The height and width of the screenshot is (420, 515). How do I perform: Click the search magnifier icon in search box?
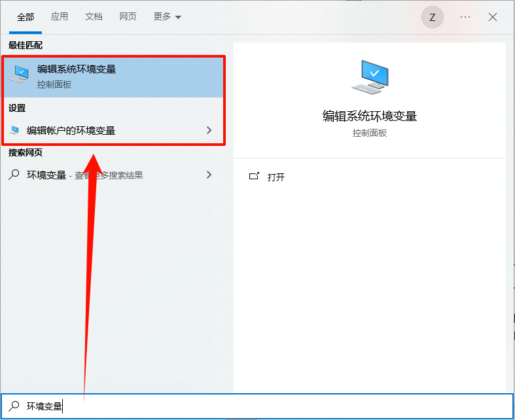pos(14,406)
